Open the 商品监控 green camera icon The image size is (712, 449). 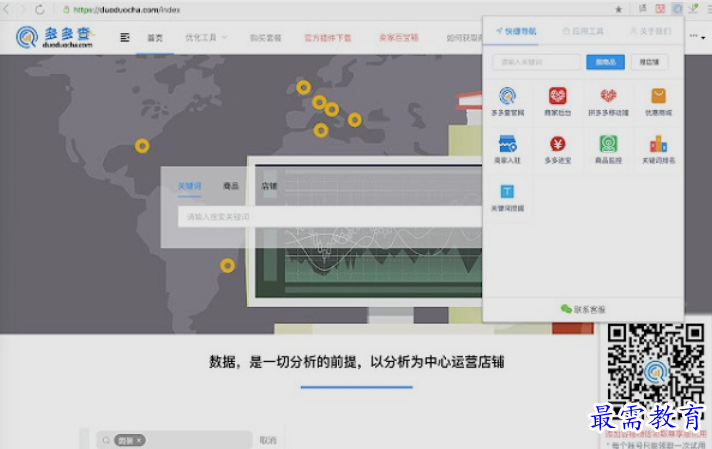608,144
